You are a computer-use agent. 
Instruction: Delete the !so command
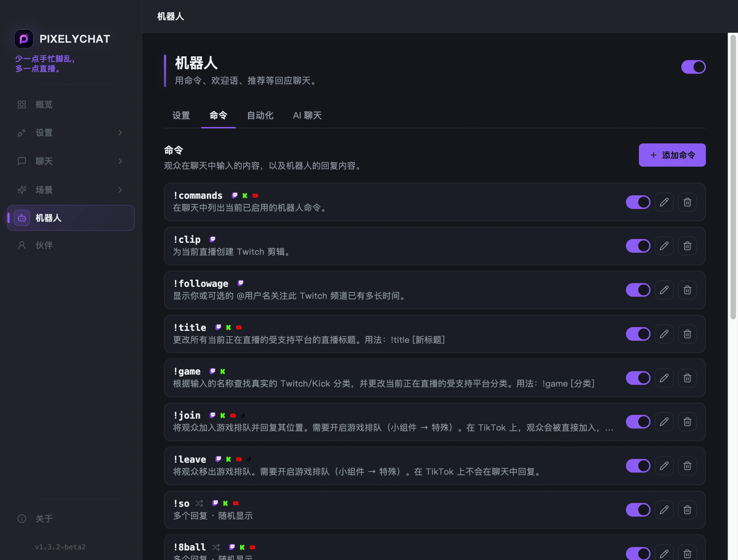[687, 510]
